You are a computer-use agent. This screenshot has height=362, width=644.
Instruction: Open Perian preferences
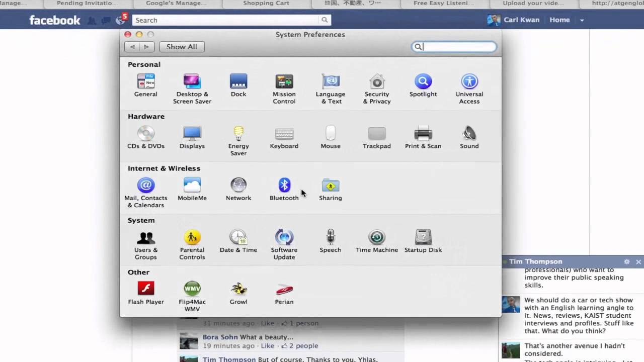[x=284, y=293]
